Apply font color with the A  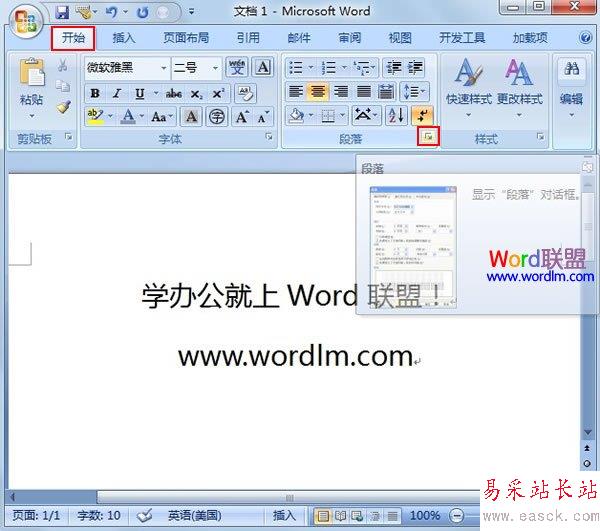128,116
